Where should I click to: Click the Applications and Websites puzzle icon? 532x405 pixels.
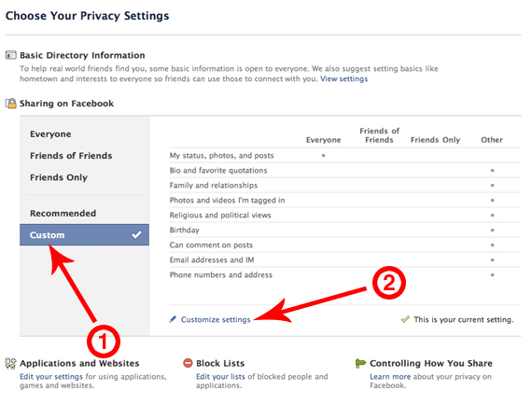(x=10, y=364)
